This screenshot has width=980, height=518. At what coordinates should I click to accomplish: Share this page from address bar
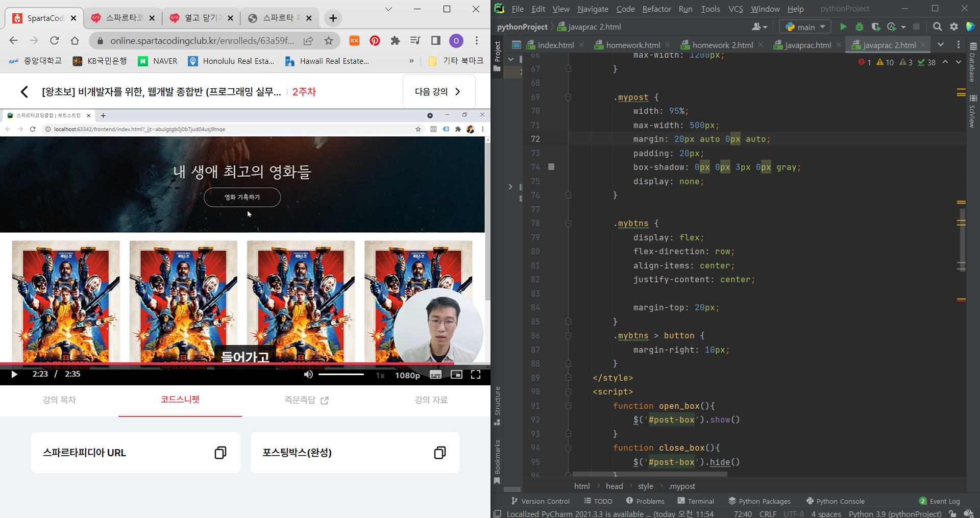pos(308,41)
